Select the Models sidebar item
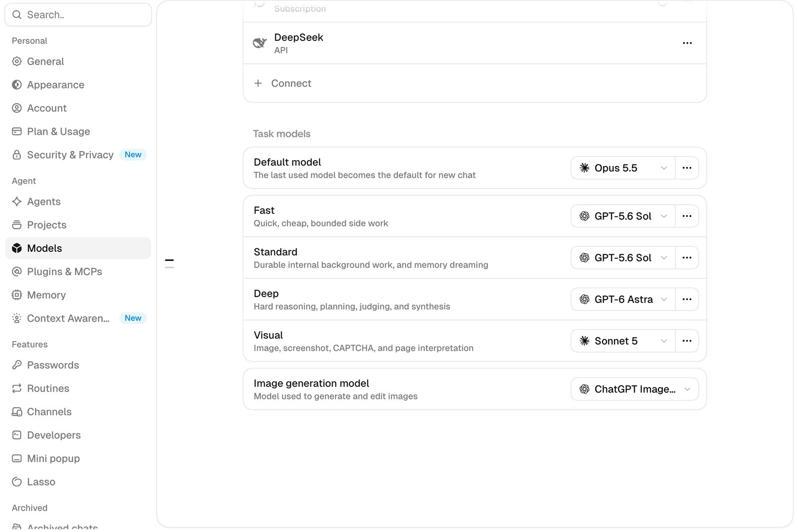 [78, 248]
